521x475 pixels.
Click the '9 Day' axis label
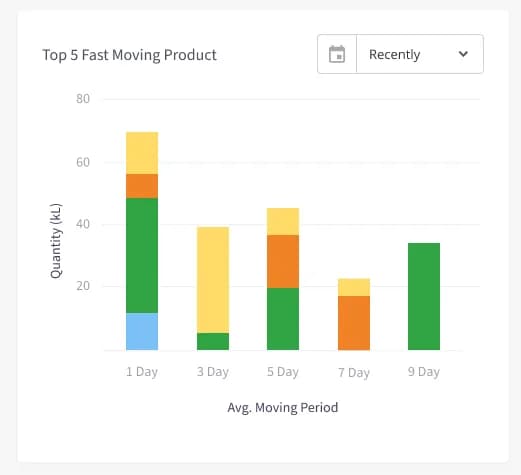pyautogui.click(x=424, y=372)
